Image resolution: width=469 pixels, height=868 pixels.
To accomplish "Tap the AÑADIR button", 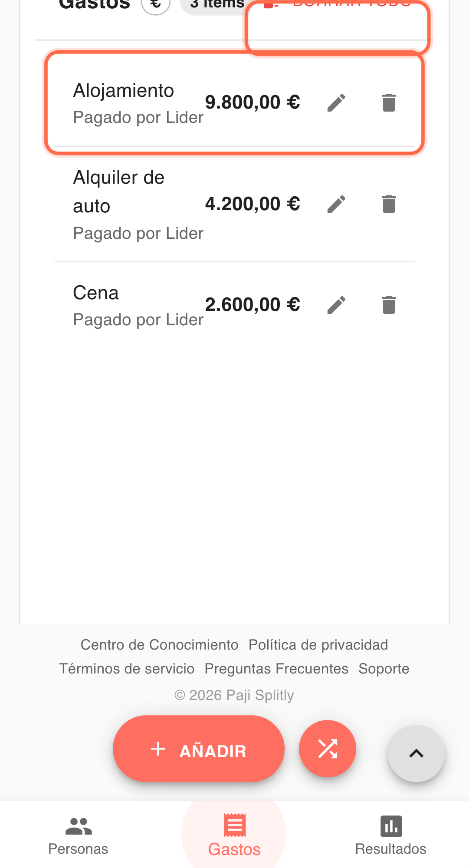I will coord(199,749).
